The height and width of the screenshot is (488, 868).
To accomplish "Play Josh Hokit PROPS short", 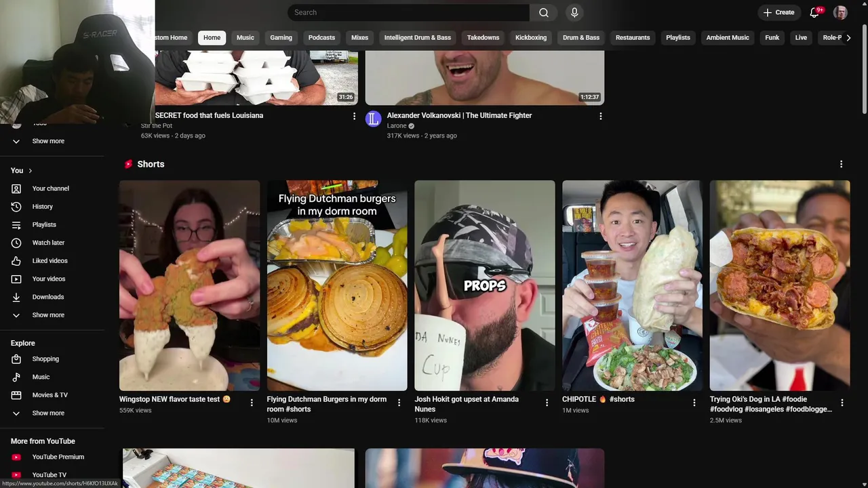I will 485,285.
